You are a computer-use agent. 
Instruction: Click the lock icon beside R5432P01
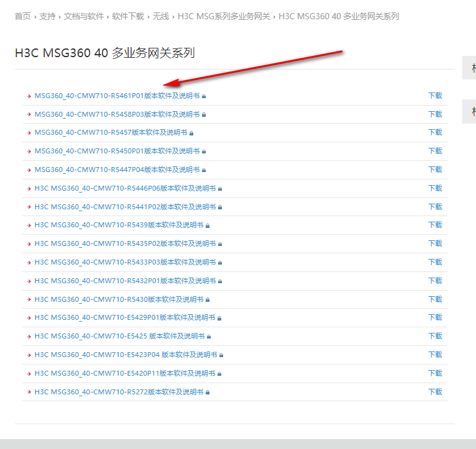tap(220, 281)
